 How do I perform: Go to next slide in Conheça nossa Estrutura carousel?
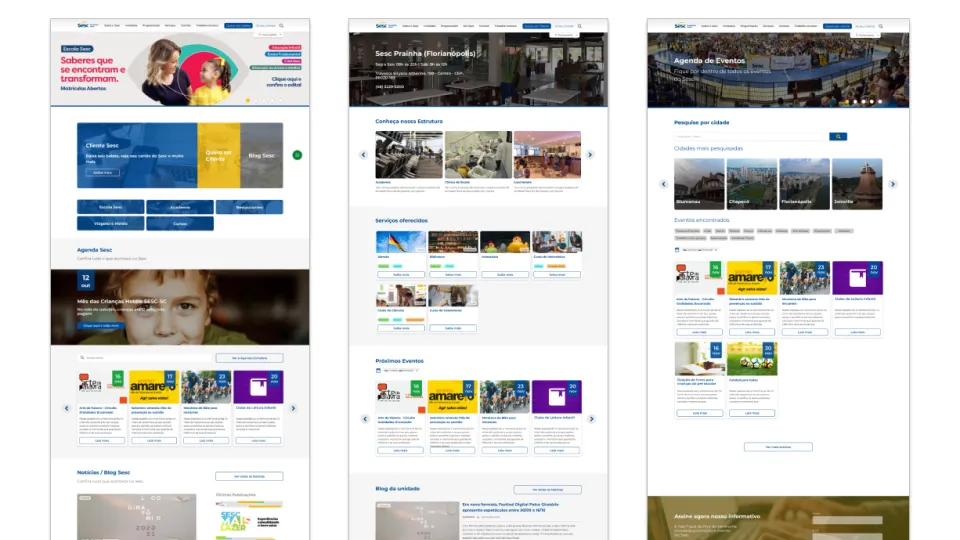point(590,155)
